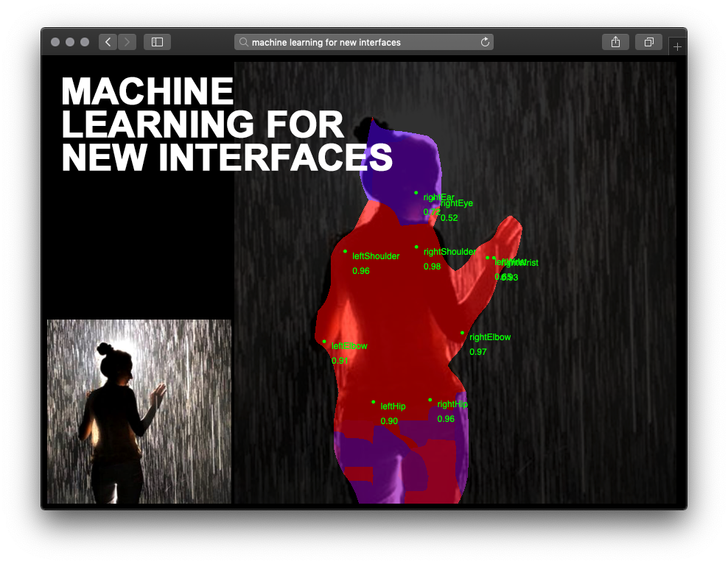Enter full screen with the third window button
Image resolution: width=728 pixels, height=564 pixels.
(85, 42)
